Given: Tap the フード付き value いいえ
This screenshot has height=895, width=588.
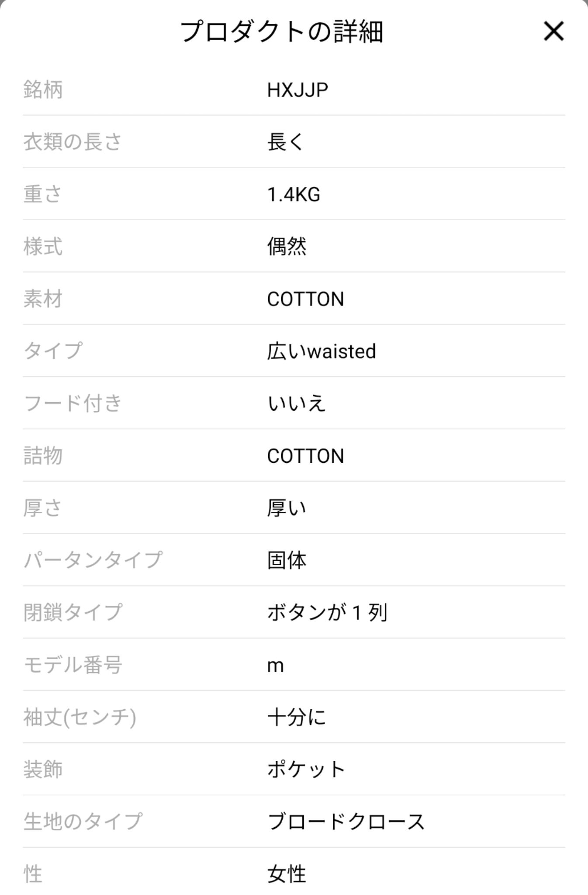Looking at the screenshot, I should (x=296, y=403).
